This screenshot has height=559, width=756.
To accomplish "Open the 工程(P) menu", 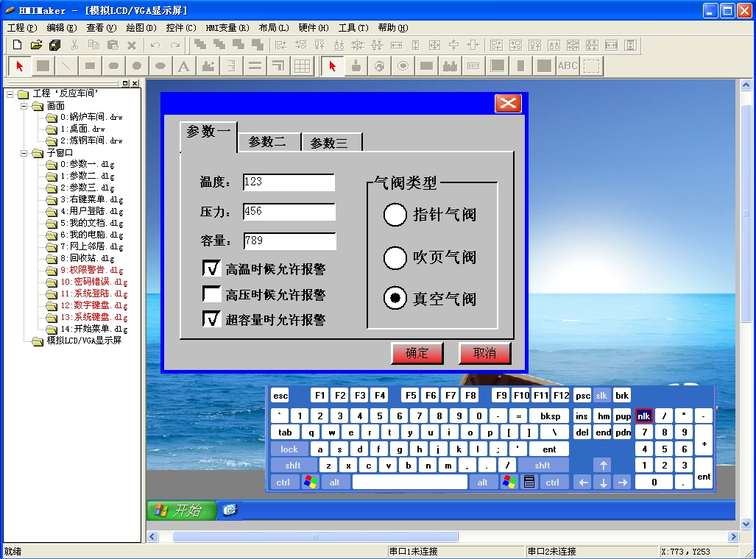I will (22, 28).
